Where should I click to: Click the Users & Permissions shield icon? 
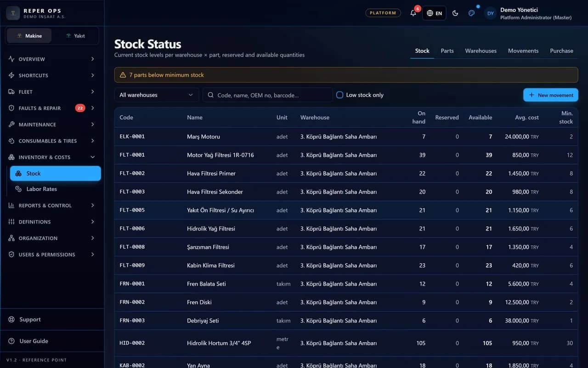pos(11,254)
